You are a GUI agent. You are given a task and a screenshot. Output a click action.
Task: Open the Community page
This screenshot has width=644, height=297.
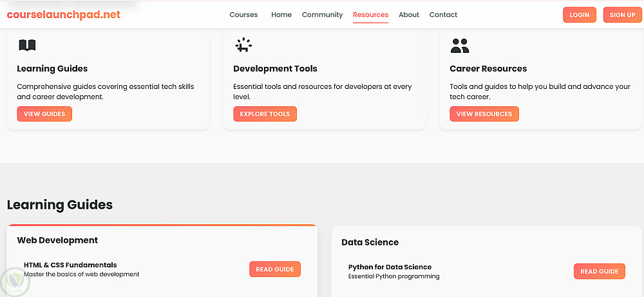322,15
